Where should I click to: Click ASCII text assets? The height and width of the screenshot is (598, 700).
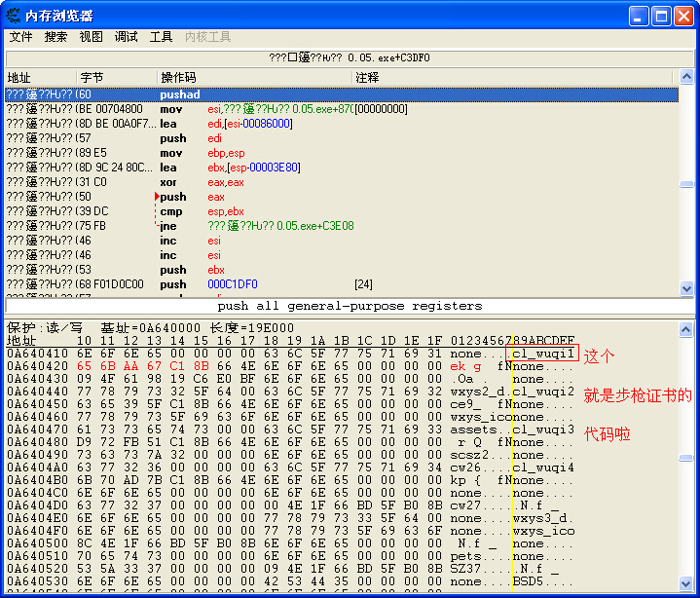473,430
